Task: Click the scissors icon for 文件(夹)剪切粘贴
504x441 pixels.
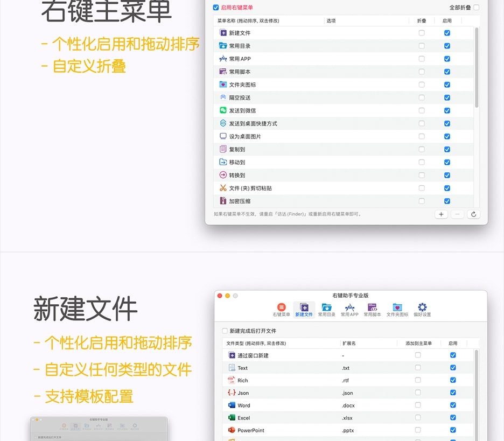Action: [x=223, y=188]
